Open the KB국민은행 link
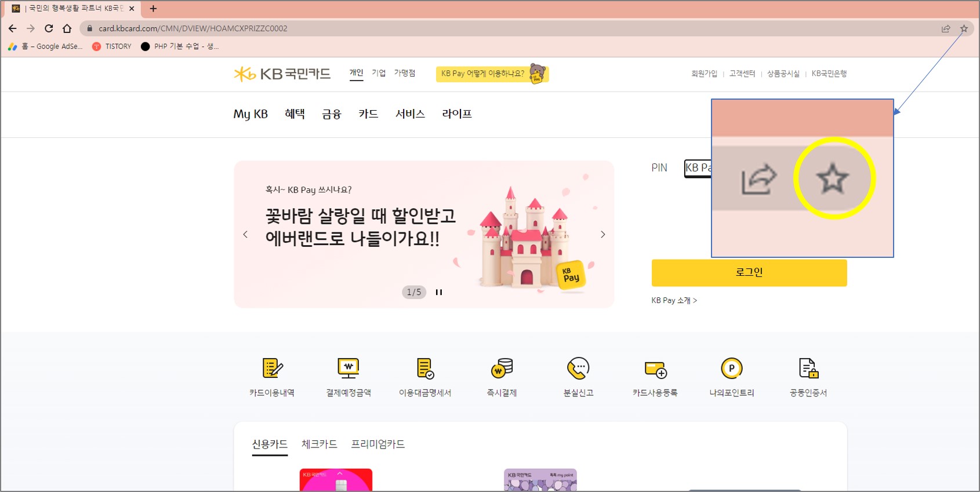Screen dimensions: 980x492 point(829,74)
